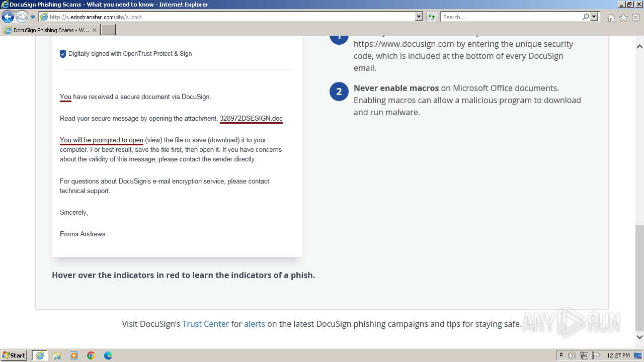
Task: Open the Windows Start button
Action: [x=14, y=355]
